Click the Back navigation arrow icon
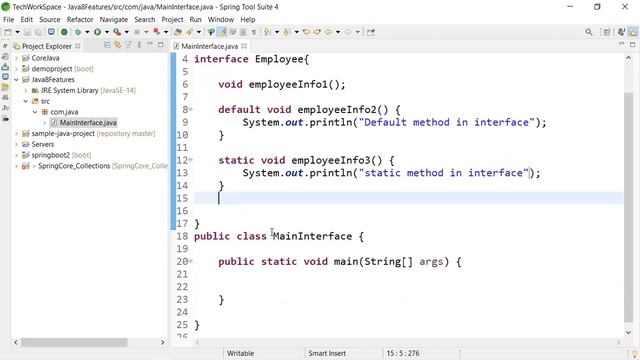Image resolution: width=640 pixels, height=360 pixels. pyautogui.click(x=328, y=32)
